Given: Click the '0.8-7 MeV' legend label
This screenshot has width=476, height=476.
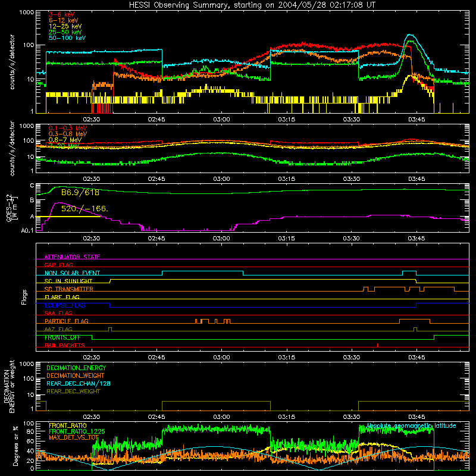Looking at the screenshot, I should coord(65,140).
